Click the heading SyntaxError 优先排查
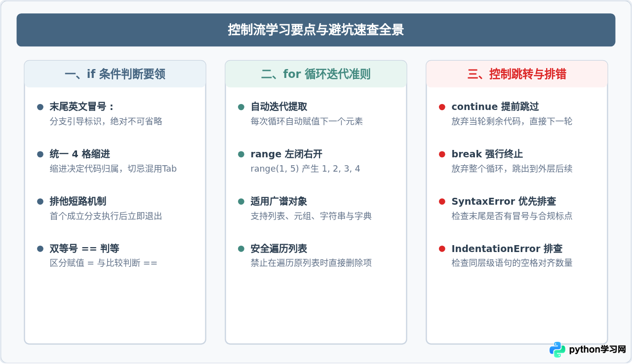This screenshot has width=632, height=364. (x=504, y=201)
